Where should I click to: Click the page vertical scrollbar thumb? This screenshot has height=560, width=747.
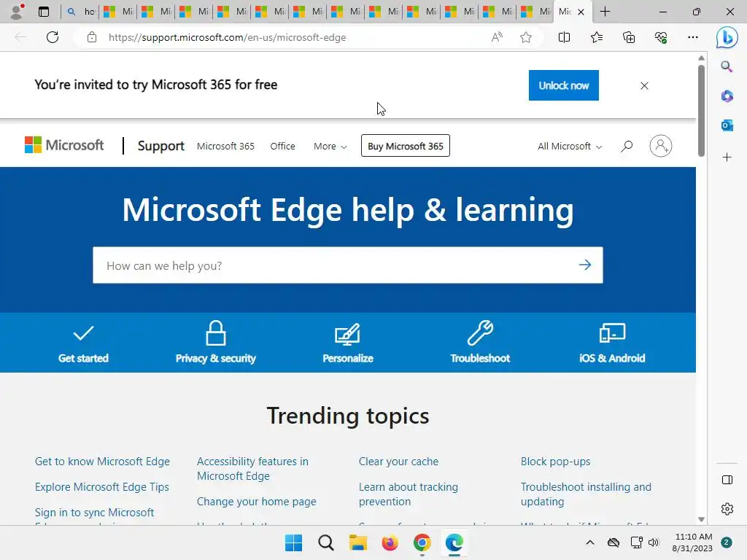coord(701,111)
